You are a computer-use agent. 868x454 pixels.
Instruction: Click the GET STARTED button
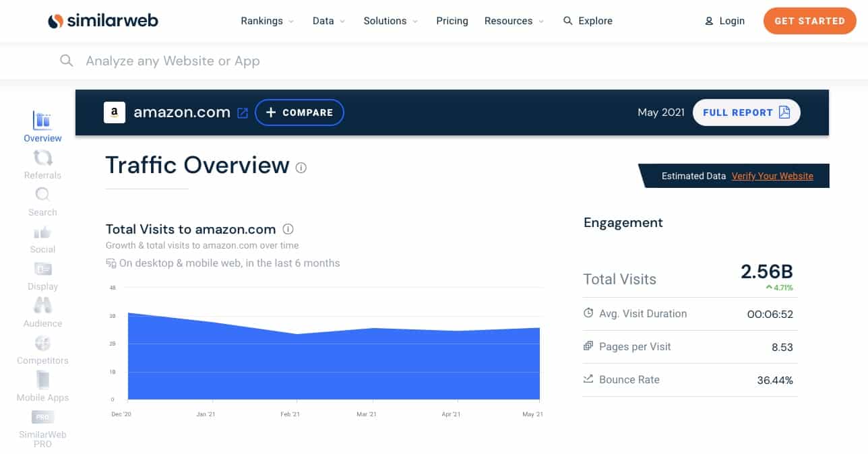[809, 21]
